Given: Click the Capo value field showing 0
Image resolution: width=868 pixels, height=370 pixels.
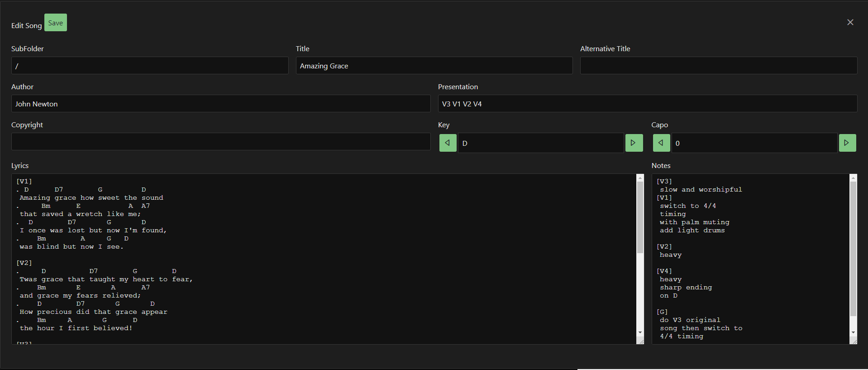Looking at the screenshot, I should 754,143.
